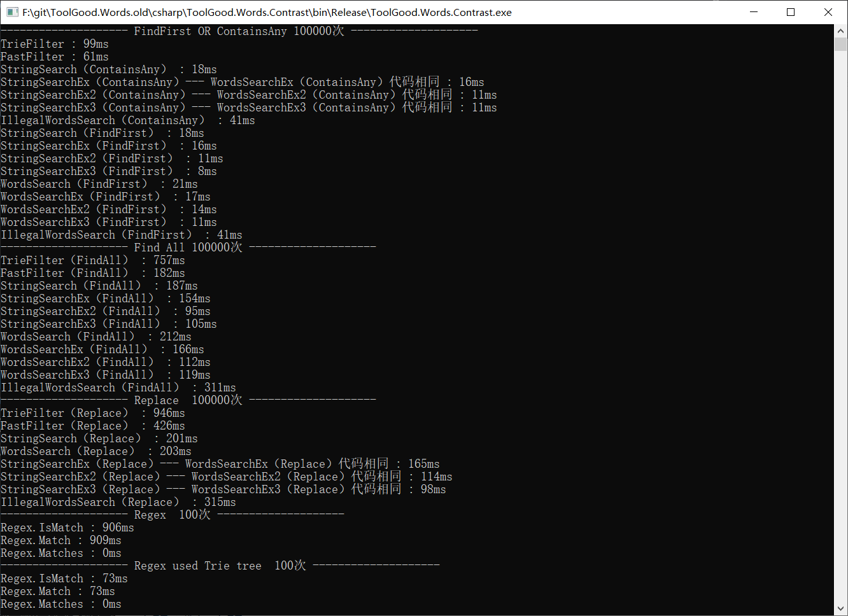Click 'FastFilter (Replace) : 426ms' line
The height and width of the screenshot is (616, 848).
93,426
